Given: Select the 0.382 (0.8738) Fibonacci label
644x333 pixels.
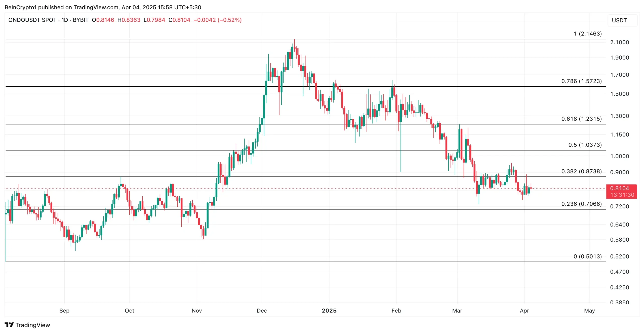Looking at the screenshot, I should 581,171.
